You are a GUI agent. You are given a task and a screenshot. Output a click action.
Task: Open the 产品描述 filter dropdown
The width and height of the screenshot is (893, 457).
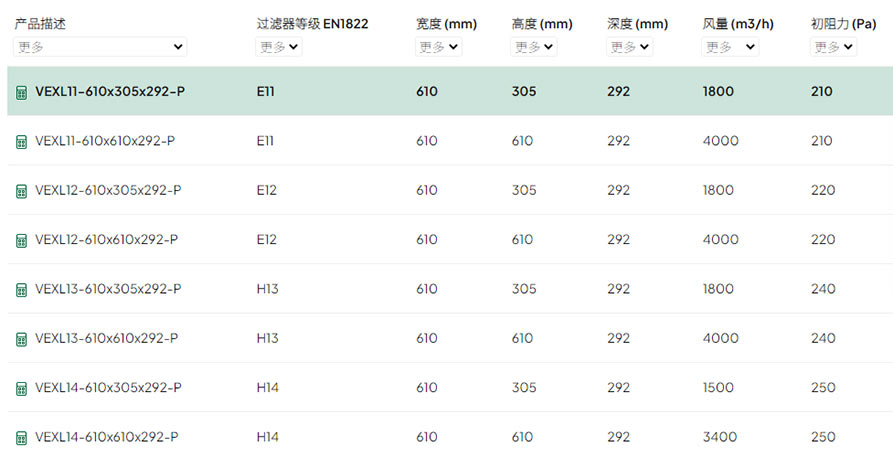tap(100, 47)
